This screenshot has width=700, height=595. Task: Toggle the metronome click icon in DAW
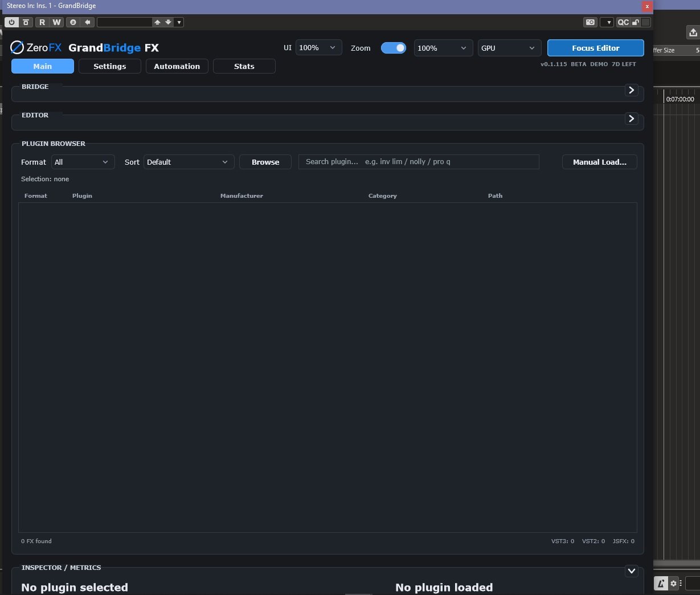click(x=661, y=583)
